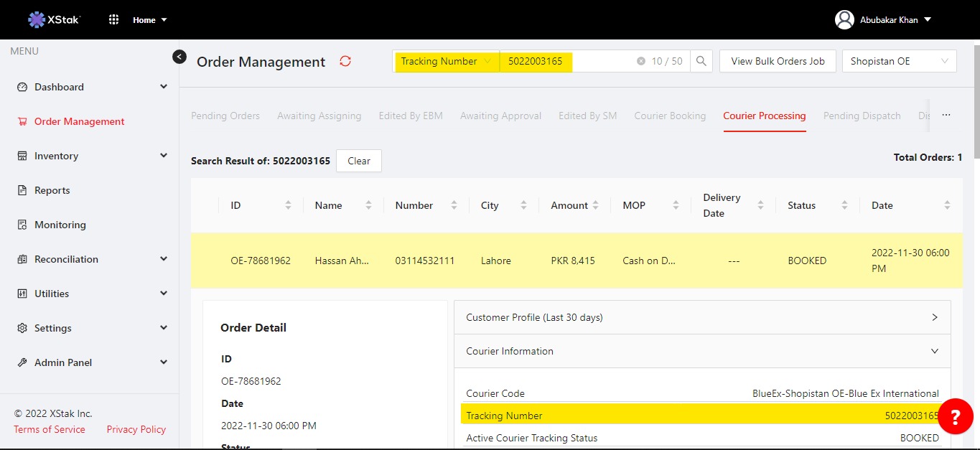Open the red help question button

(x=955, y=416)
